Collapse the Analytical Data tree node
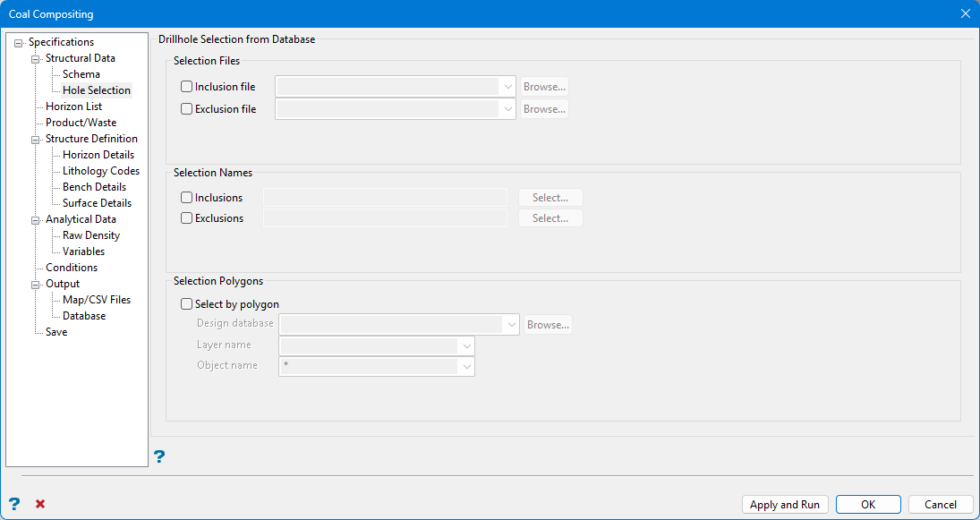 point(37,220)
